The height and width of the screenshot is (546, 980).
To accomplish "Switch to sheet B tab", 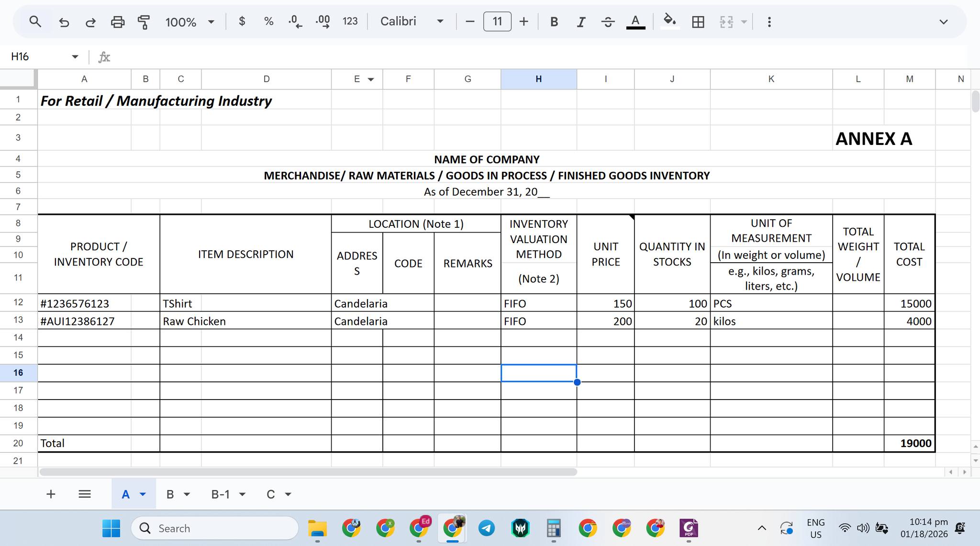I will click(x=170, y=494).
